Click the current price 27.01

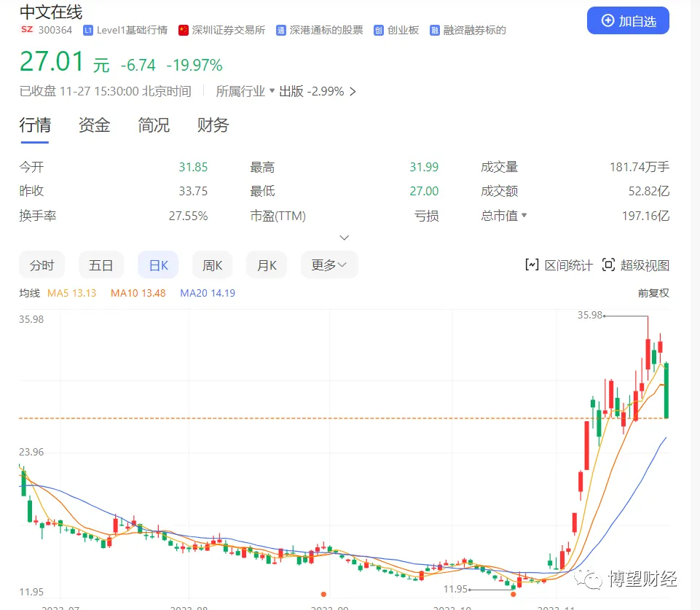point(52,62)
